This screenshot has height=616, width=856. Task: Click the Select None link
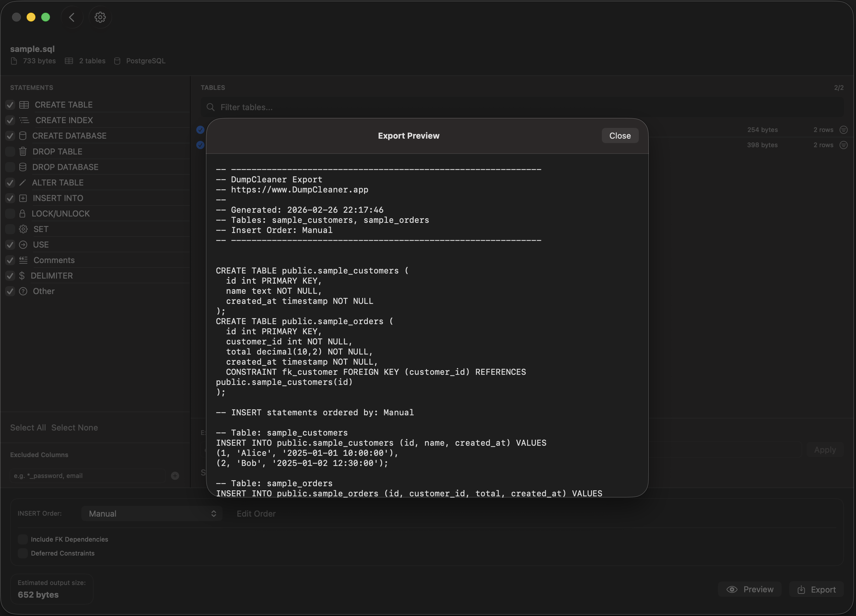(x=74, y=427)
